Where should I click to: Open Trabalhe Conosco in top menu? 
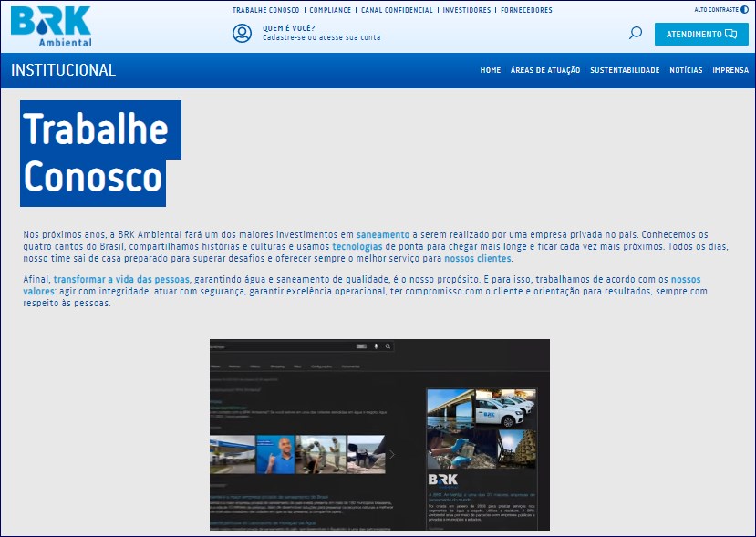tap(265, 11)
